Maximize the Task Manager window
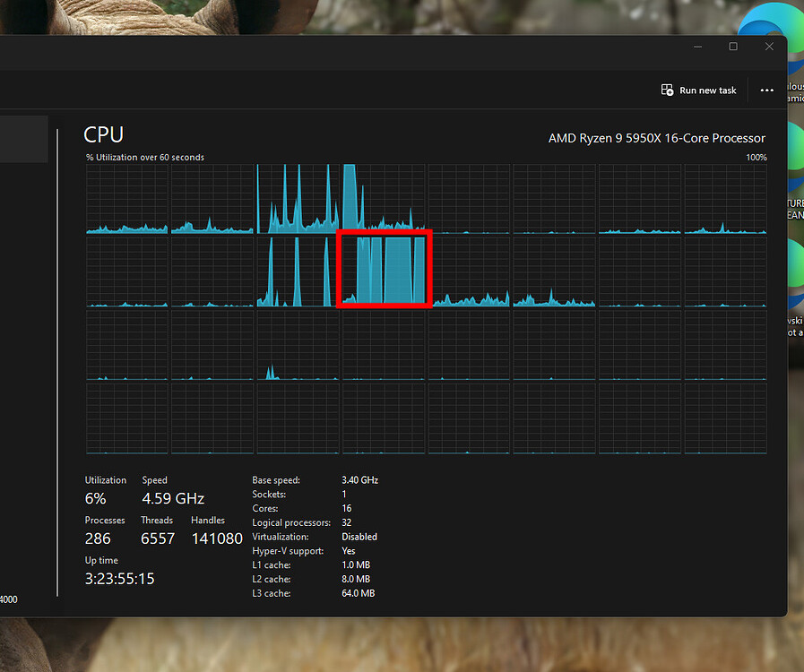Image resolution: width=804 pixels, height=672 pixels. click(733, 47)
